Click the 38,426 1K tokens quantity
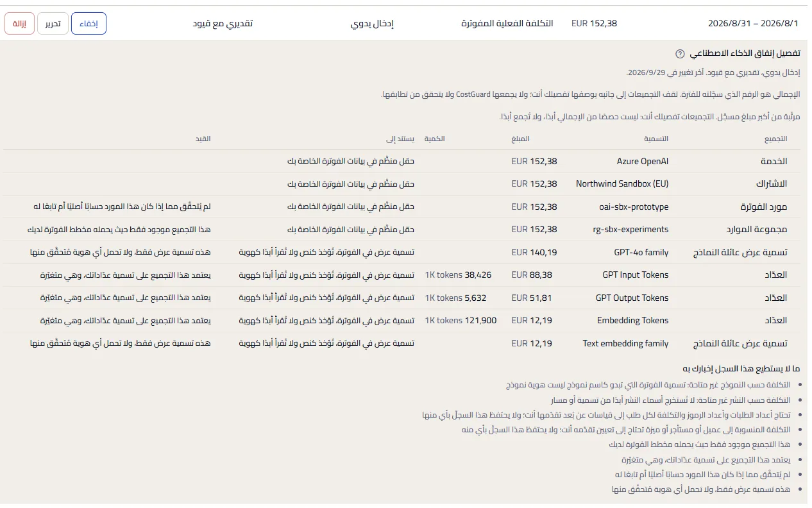The height and width of the screenshot is (508, 812). tap(458, 275)
